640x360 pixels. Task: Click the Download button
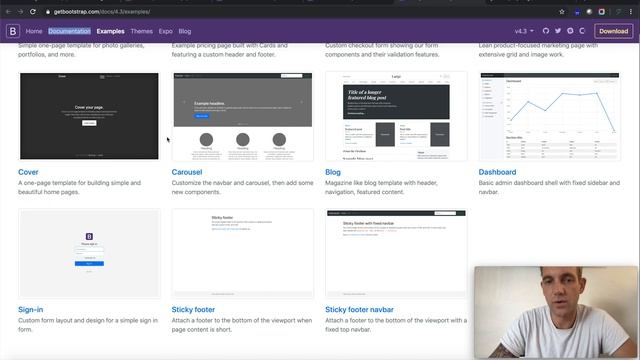(613, 31)
